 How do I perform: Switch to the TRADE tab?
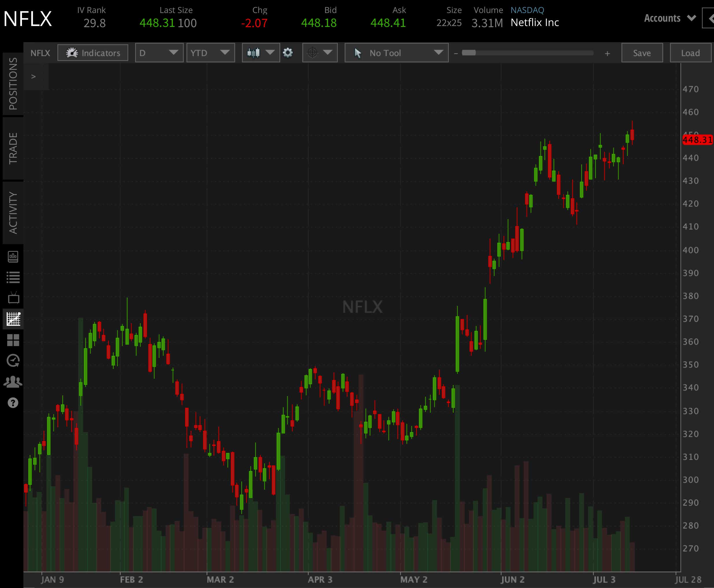pos(13,148)
